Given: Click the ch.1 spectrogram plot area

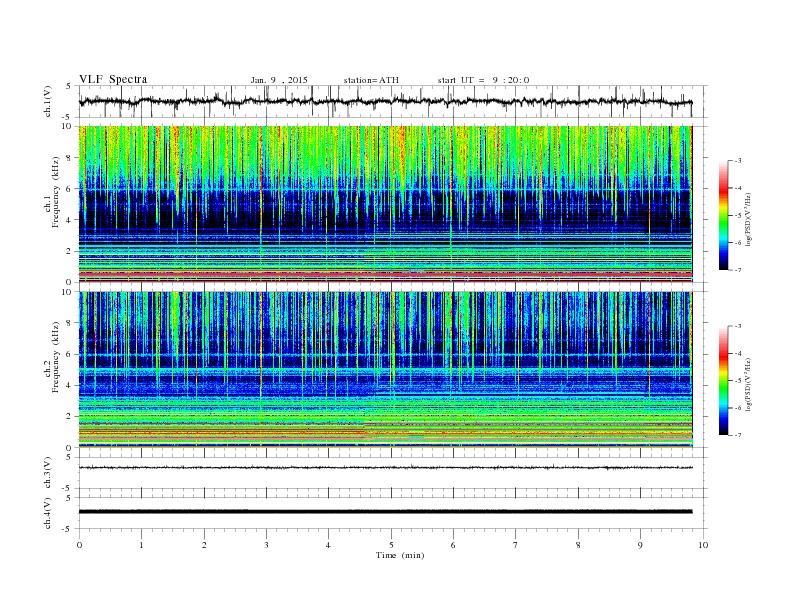Looking at the screenshot, I should 385,204.
